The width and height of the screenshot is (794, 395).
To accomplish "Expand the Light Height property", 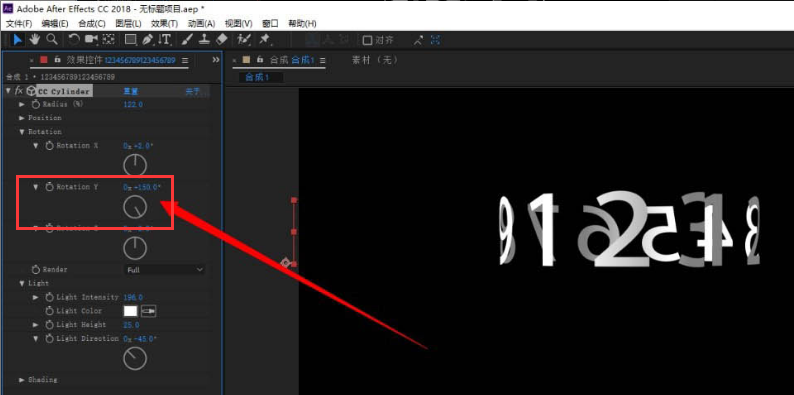I will (x=35, y=325).
